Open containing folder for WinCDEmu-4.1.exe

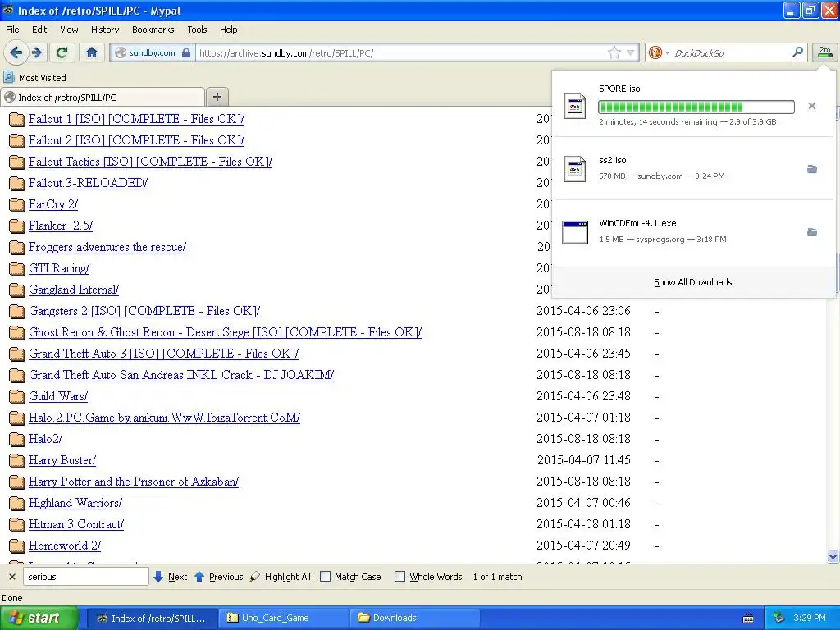point(811,232)
